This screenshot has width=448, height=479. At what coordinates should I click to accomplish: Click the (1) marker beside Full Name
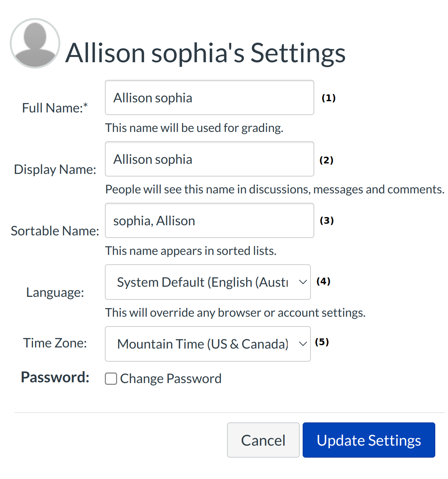[329, 98]
